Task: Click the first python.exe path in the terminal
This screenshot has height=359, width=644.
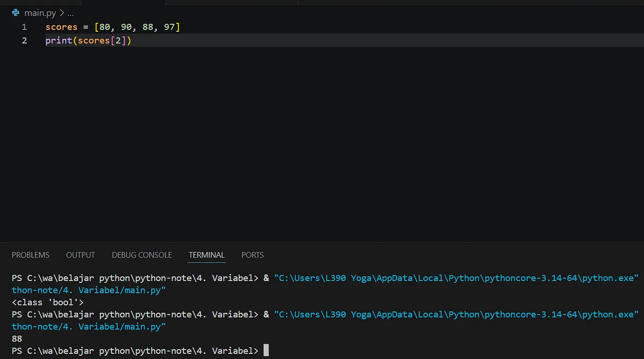Action: click(457, 278)
